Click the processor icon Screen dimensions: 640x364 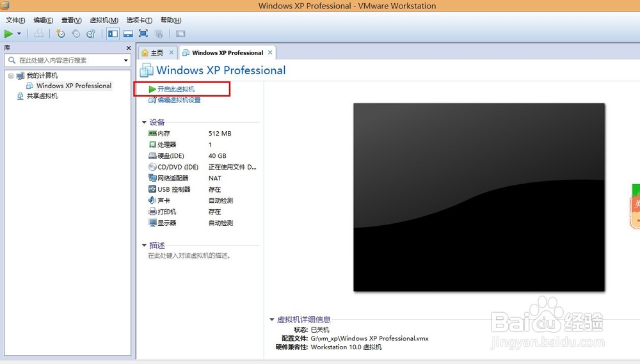coord(152,145)
